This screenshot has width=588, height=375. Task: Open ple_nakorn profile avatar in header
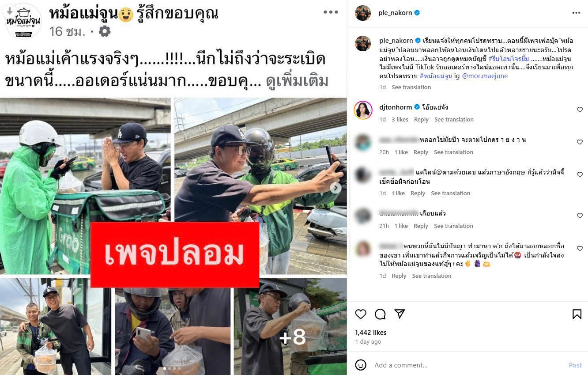363,13
